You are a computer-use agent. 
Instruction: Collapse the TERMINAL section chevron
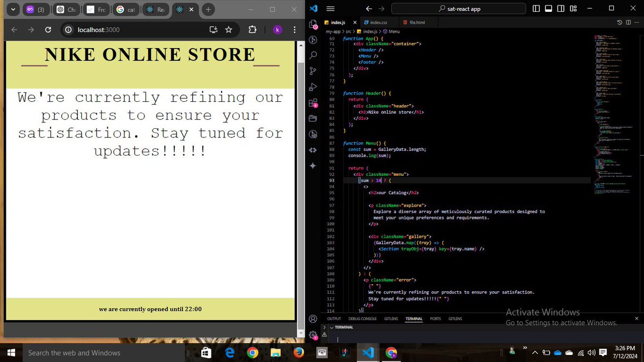(331, 327)
